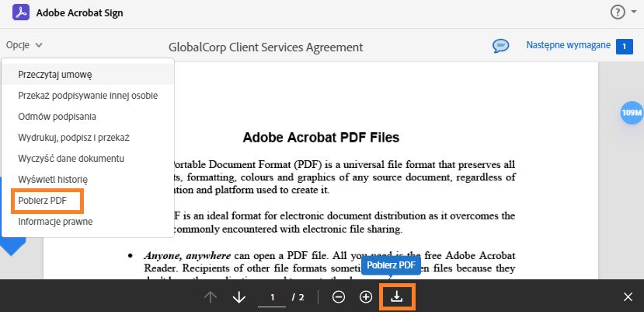Go to next page with down arrow
Screen dimensions: 644x312
239,297
